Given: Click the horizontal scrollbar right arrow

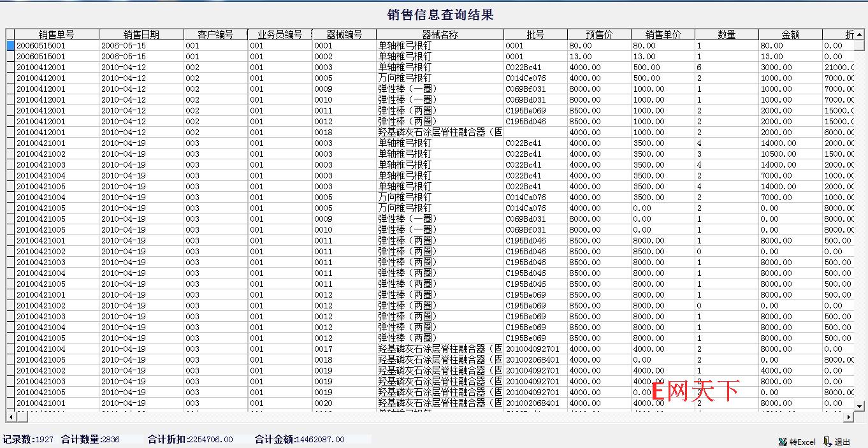Looking at the screenshot, I should 849,417.
